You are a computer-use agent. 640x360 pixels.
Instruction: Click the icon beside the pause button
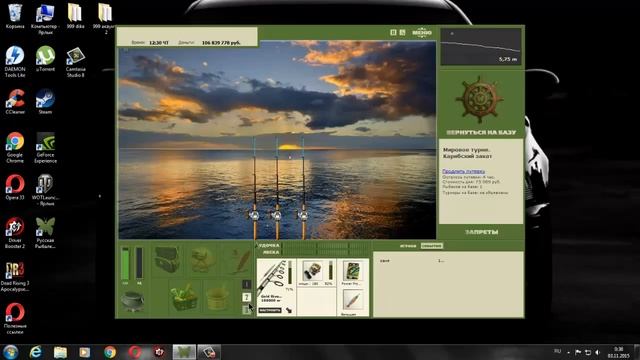pos(402,32)
